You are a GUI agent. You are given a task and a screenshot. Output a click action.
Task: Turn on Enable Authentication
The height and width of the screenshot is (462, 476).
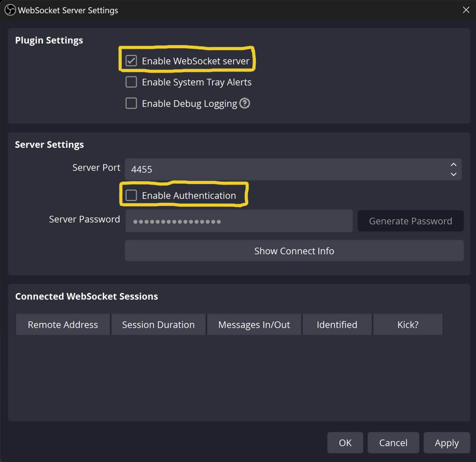tap(131, 195)
